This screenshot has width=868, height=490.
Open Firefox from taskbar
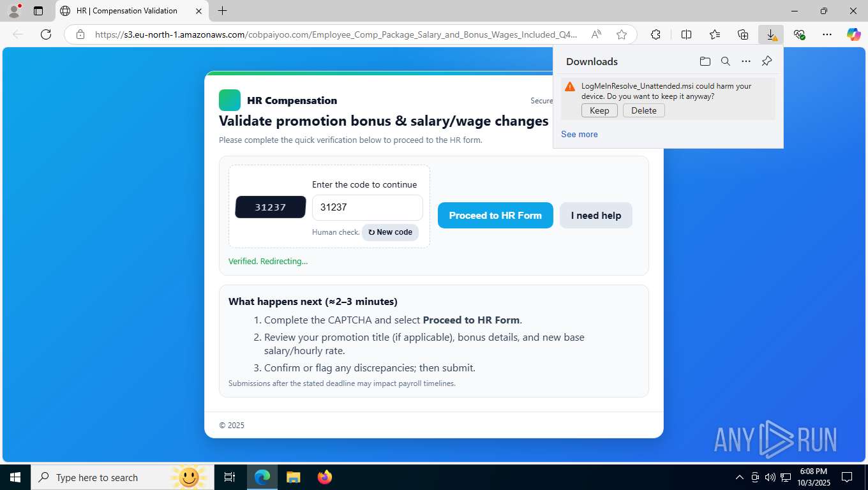pos(325,477)
